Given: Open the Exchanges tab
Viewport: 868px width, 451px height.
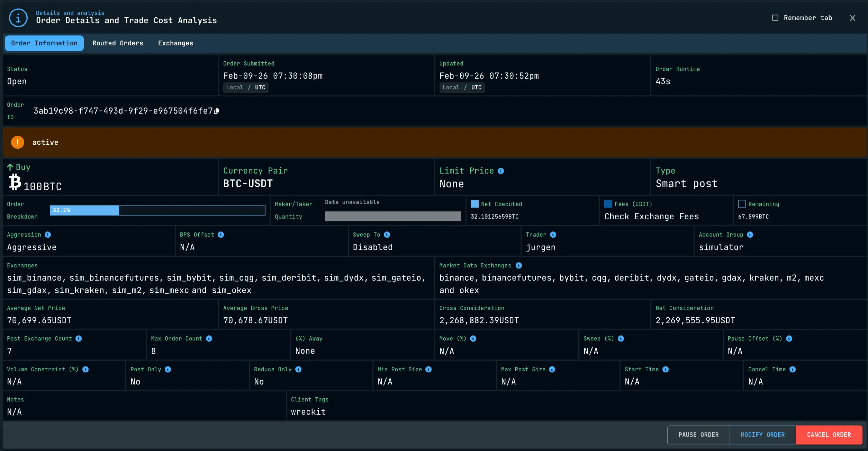Looking at the screenshot, I should point(176,43).
